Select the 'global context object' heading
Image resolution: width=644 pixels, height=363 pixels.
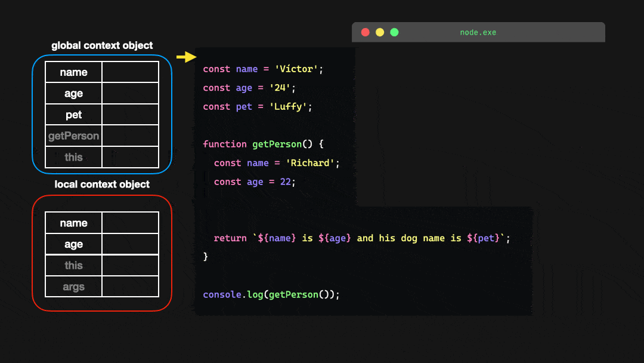point(102,45)
